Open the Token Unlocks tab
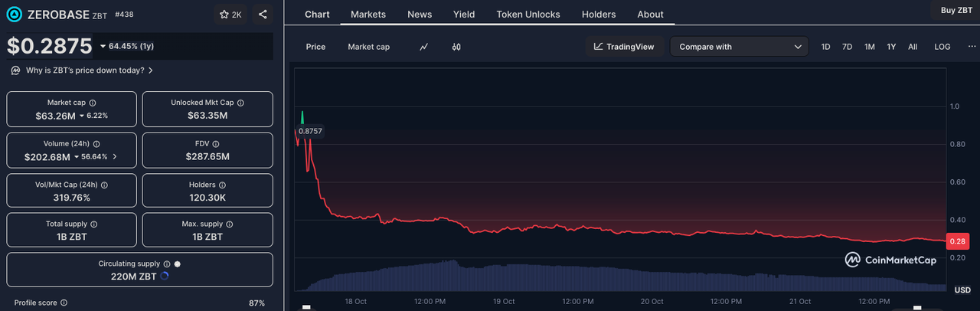 (528, 14)
